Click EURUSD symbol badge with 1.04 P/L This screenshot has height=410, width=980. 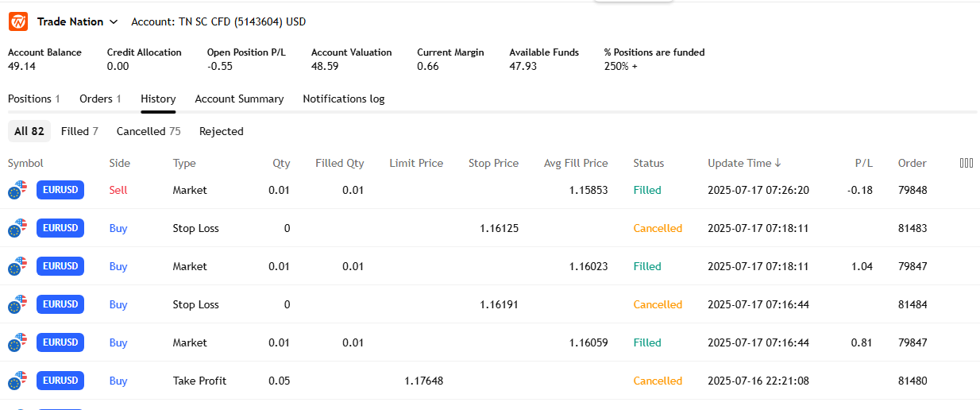[60, 266]
